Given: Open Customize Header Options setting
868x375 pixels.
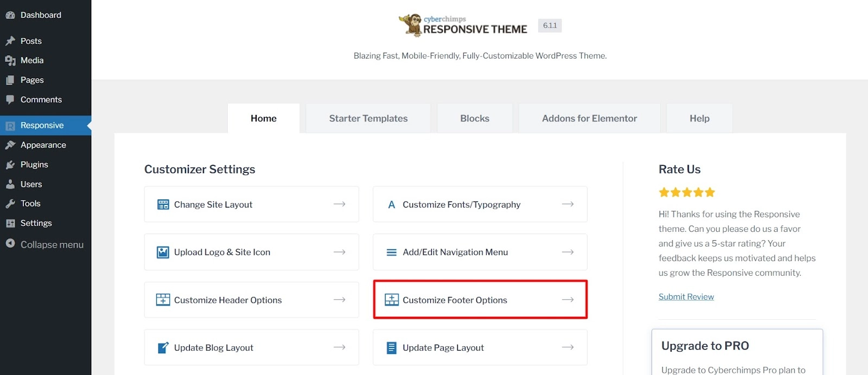Looking at the screenshot, I should pyautogui.click(x=252, y=300).
